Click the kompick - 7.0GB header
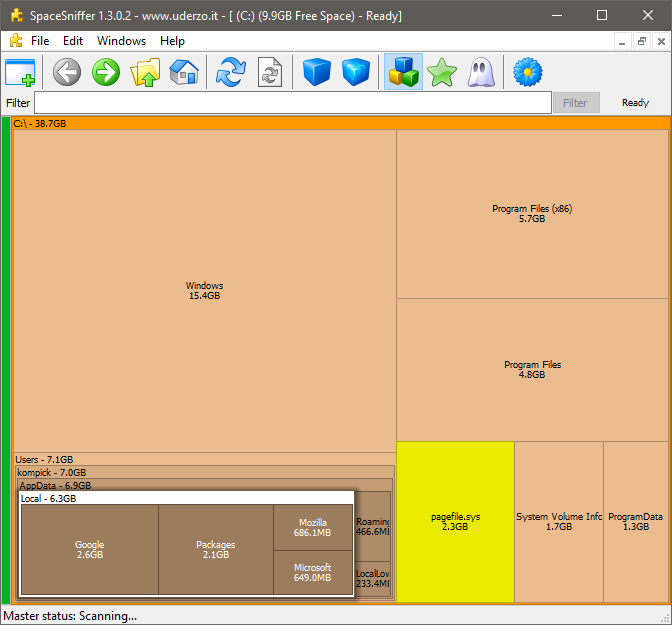 click(x=204, y=472)
